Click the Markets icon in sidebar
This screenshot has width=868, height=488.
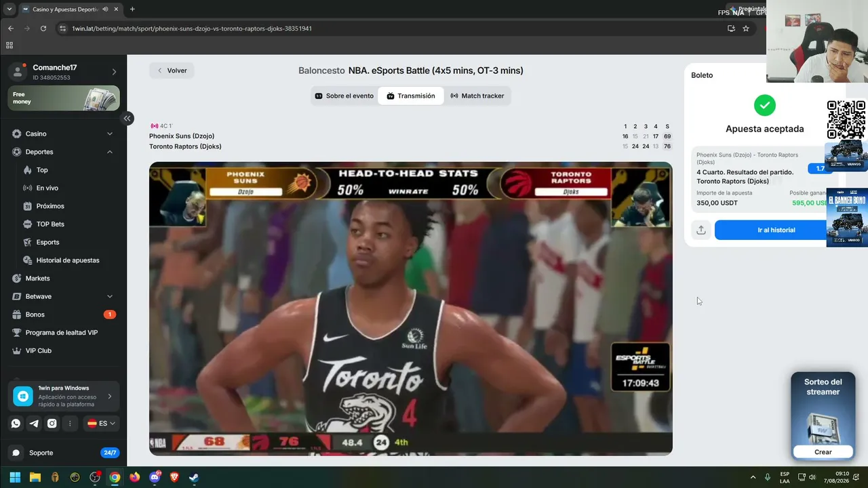point(17,279)
